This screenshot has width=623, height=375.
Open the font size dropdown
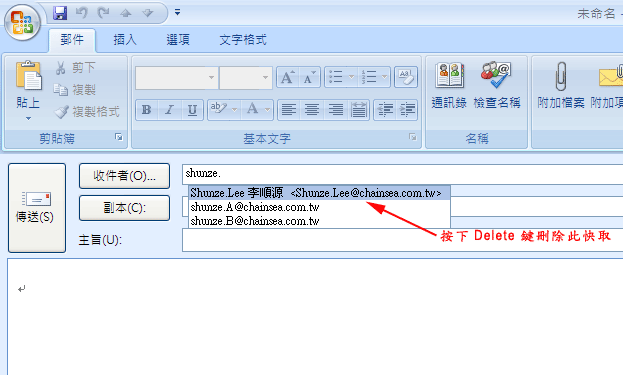tap(265, 77)
